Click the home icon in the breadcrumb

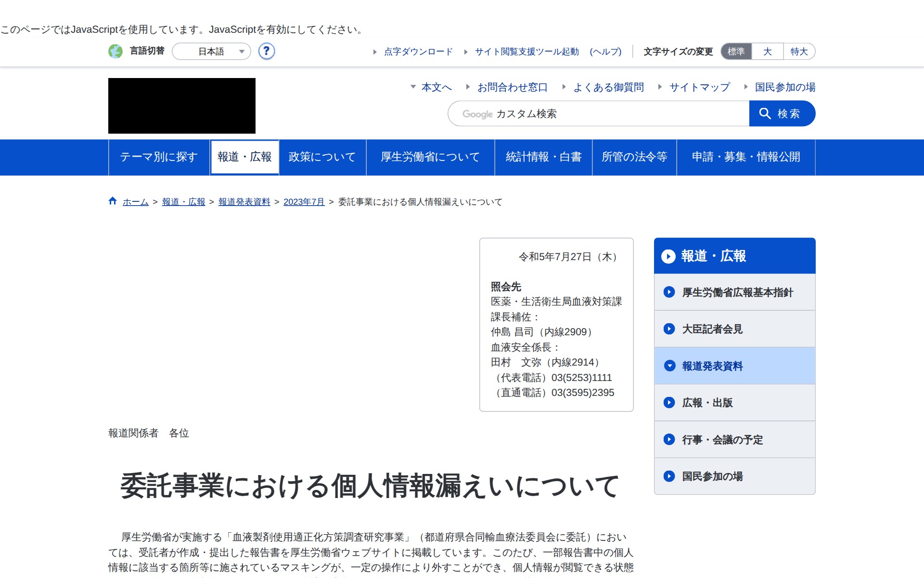[112, 201]
